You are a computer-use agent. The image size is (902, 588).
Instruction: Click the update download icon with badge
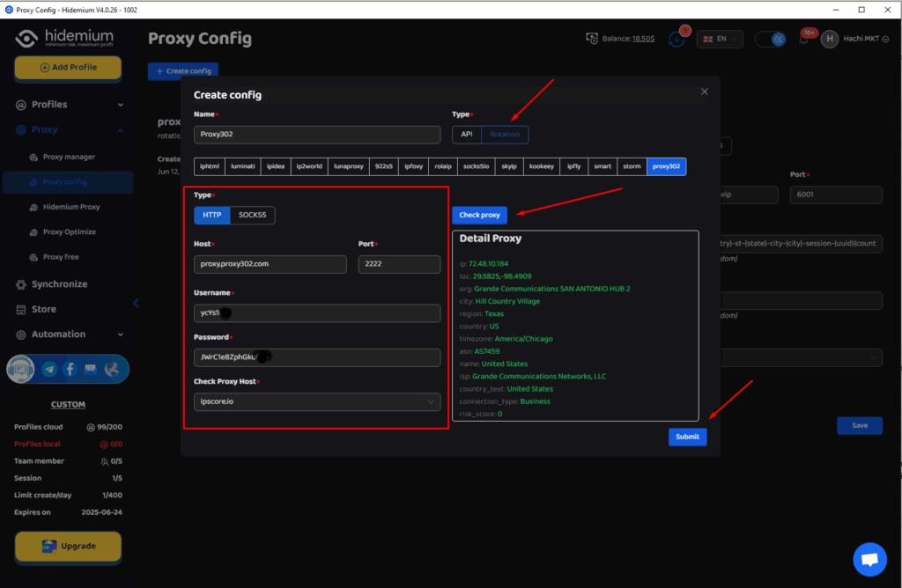pyautogui.click(x=677, y=39)
